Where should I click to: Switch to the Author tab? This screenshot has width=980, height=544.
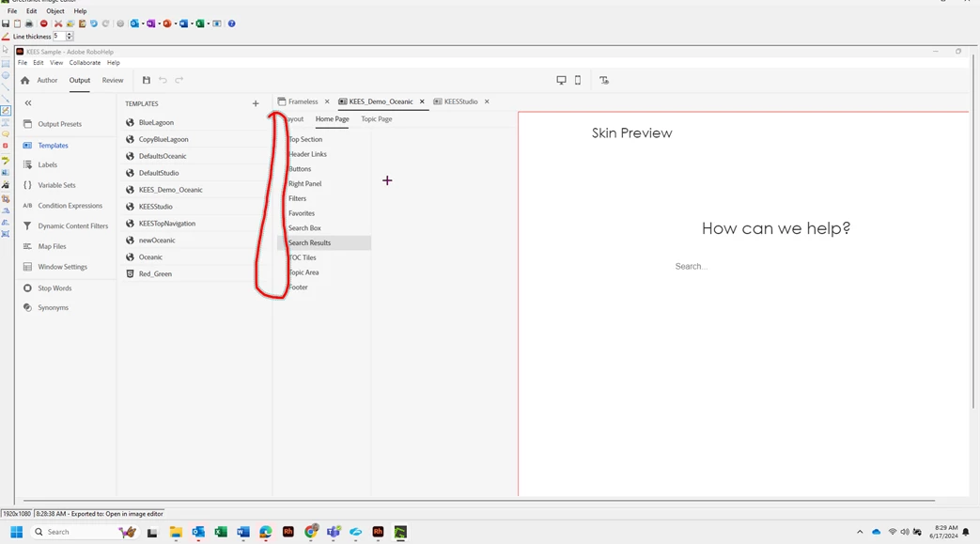pyautogui.click(x=47, y=80)
